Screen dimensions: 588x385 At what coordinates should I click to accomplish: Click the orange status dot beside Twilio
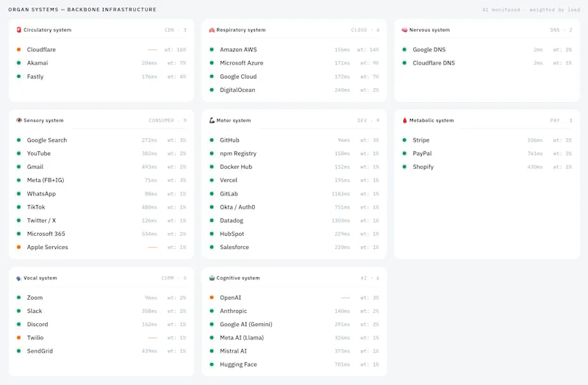pyautogui.click(x=19, y=337)
